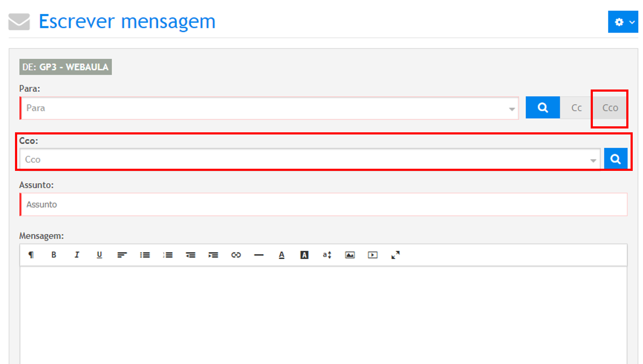
Task: Search recipients for the Cco field
Action: point(616,159)
